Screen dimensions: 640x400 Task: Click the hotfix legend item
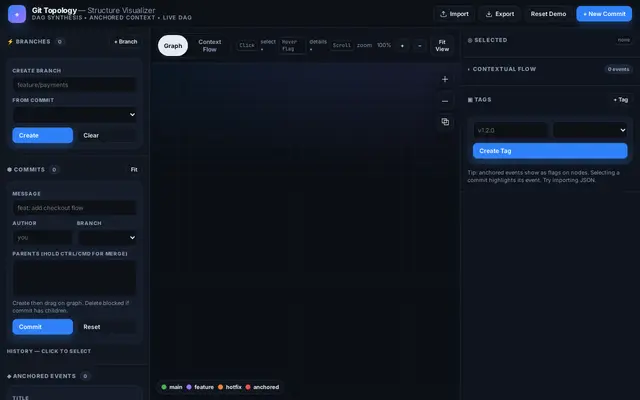tap(230, 387)
